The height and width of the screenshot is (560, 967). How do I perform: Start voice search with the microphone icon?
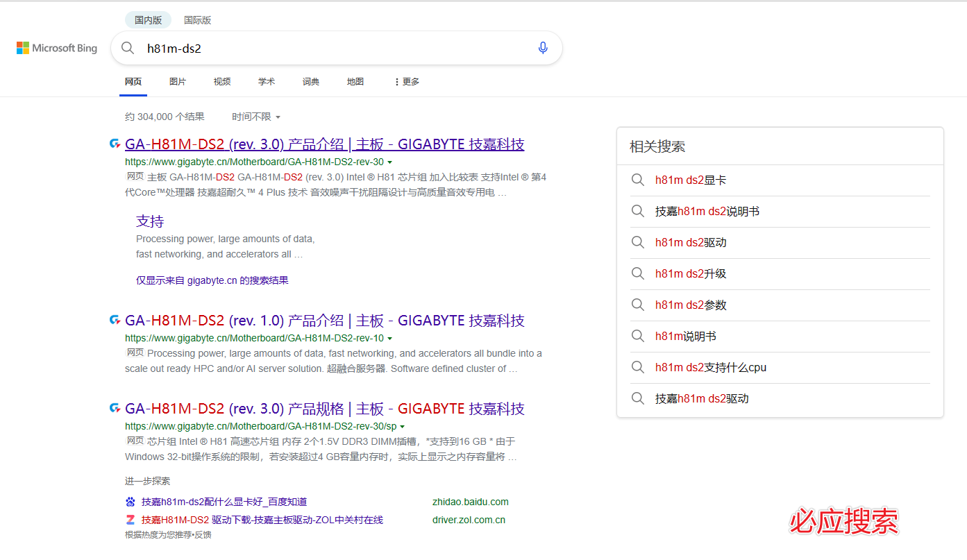(543, 48)
